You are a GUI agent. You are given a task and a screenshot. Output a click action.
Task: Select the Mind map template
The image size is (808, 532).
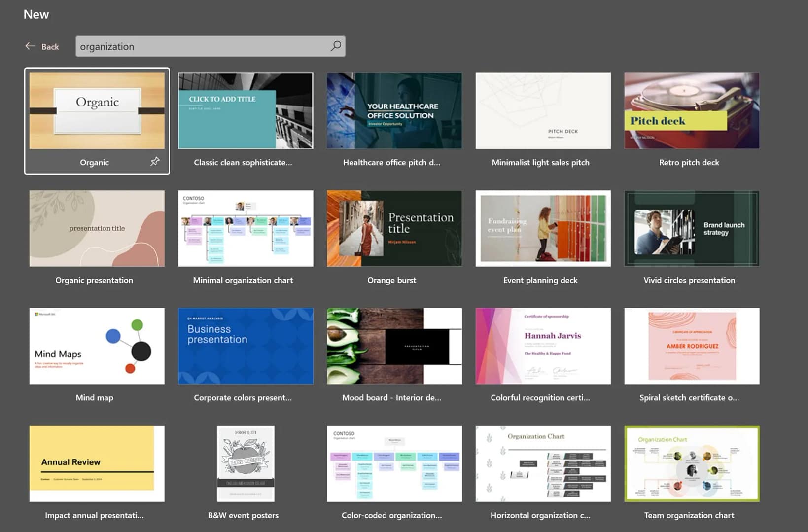(97, 346)
